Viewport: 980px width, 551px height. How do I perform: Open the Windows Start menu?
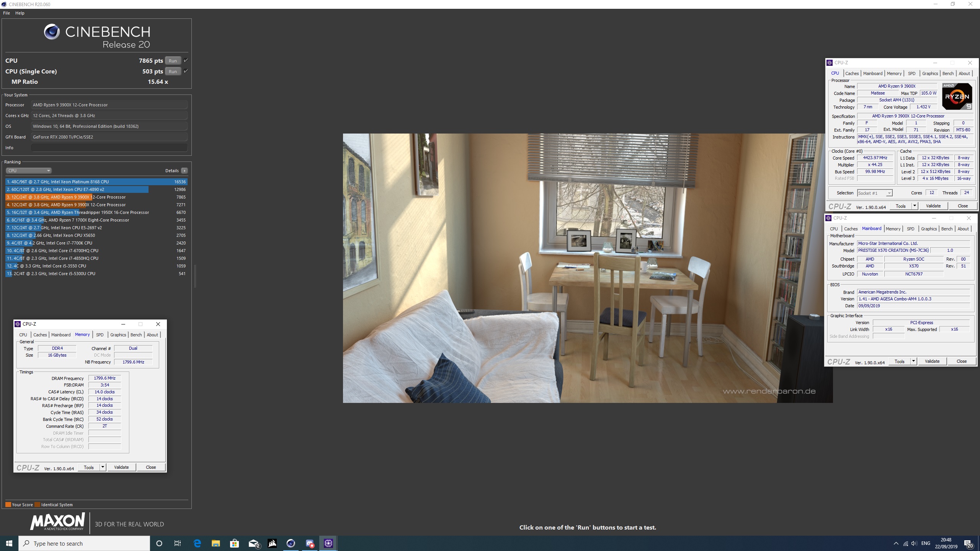pos(9,543)
